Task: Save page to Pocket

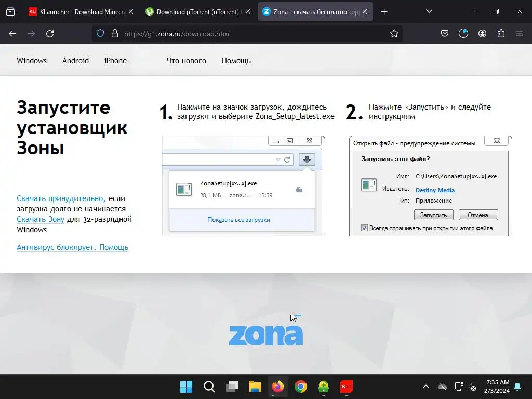Action: pos(445,34)
